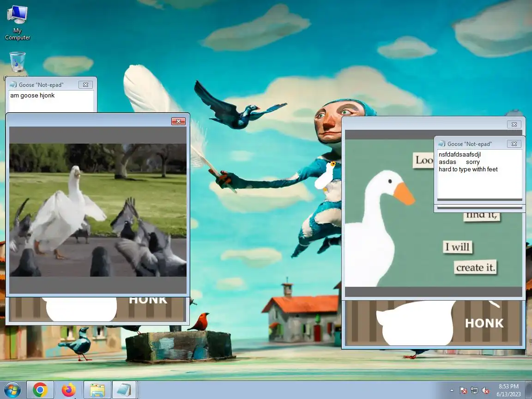Click the HONK image in bottom-right window

[x=433, y=323]
